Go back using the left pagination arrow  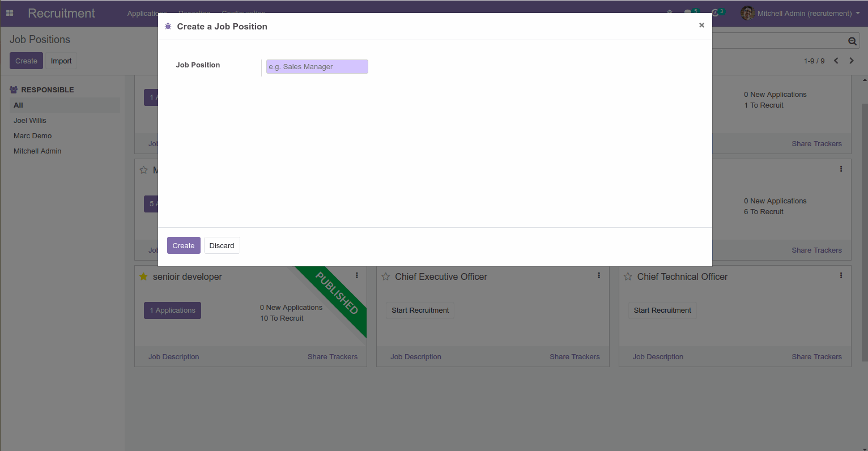(x=836, y=61)
